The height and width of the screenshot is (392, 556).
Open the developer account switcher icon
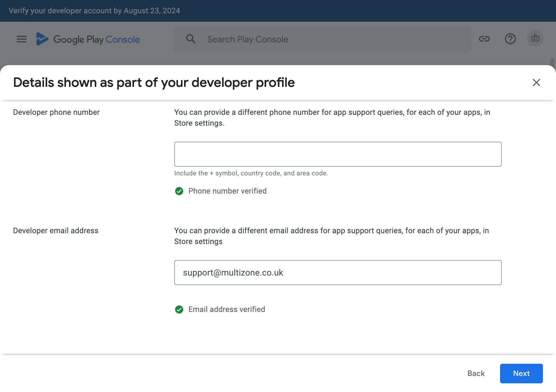click(535, 38)
